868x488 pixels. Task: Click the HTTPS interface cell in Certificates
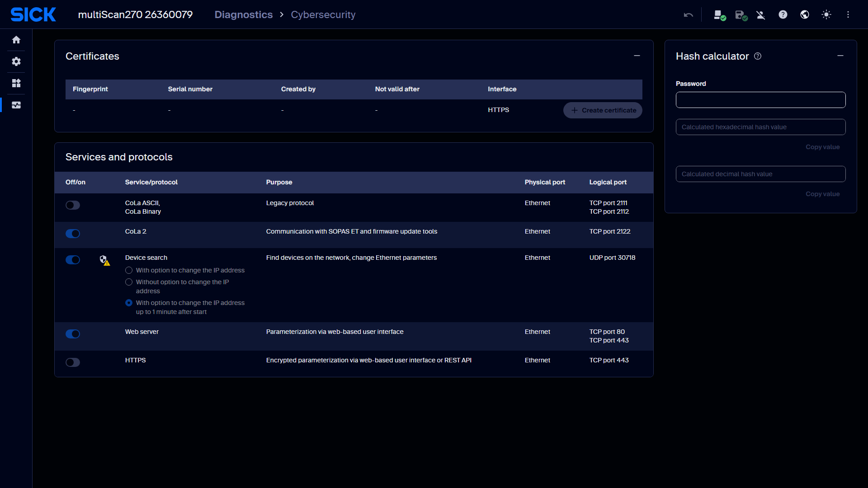(498, 110)
